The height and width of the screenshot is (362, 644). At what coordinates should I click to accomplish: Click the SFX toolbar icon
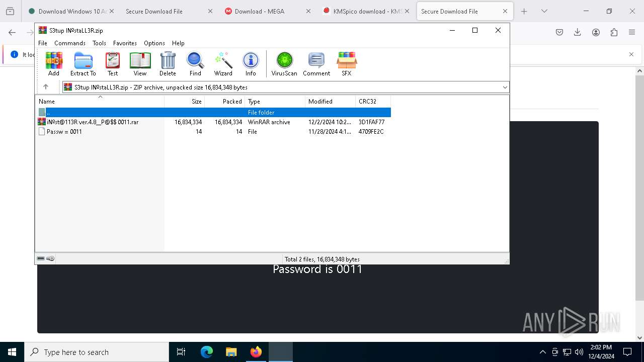[347, 64]
